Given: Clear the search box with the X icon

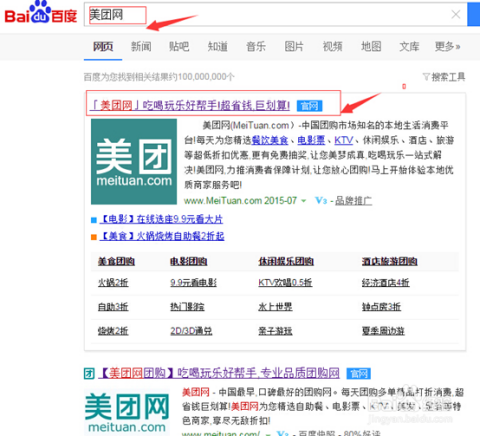Looking at the screenshot, I should pos(456,14).
